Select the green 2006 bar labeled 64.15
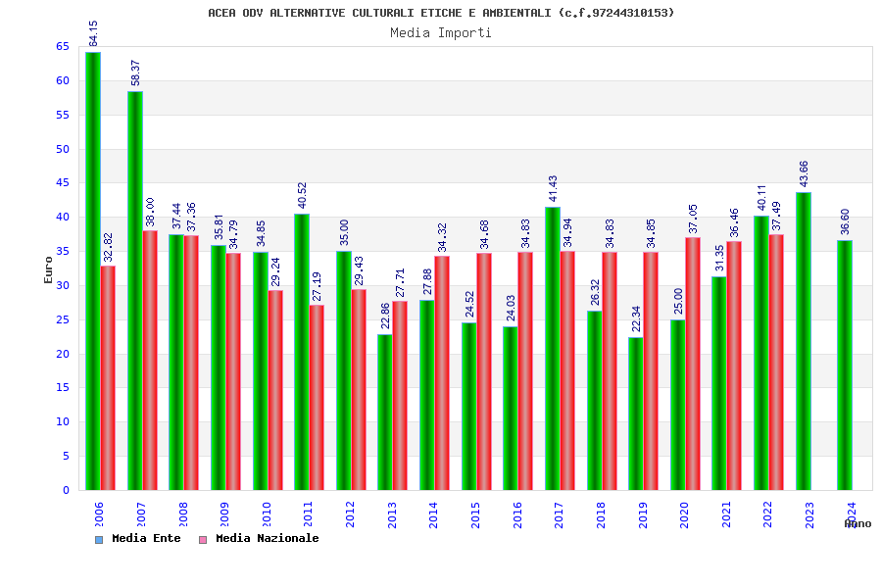The width and height of the screenshot is (882, 588). [93, 271]
